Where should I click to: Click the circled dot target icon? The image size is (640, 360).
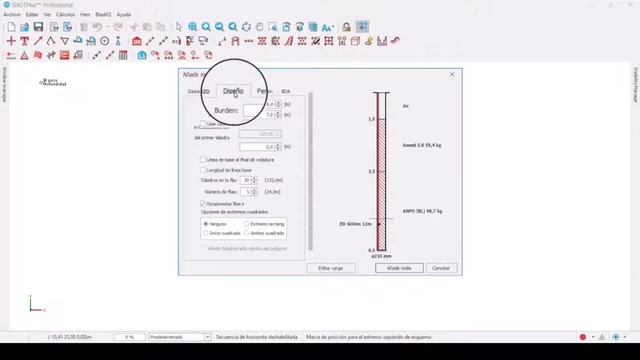[104, 41]
